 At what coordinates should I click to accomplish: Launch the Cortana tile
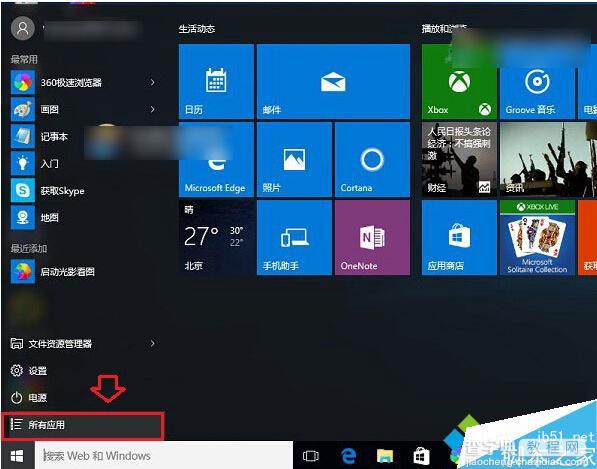point(372,160)
